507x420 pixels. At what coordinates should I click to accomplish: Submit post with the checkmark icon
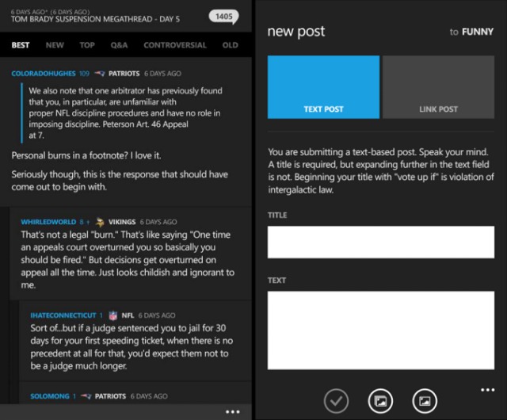(336, 401)
